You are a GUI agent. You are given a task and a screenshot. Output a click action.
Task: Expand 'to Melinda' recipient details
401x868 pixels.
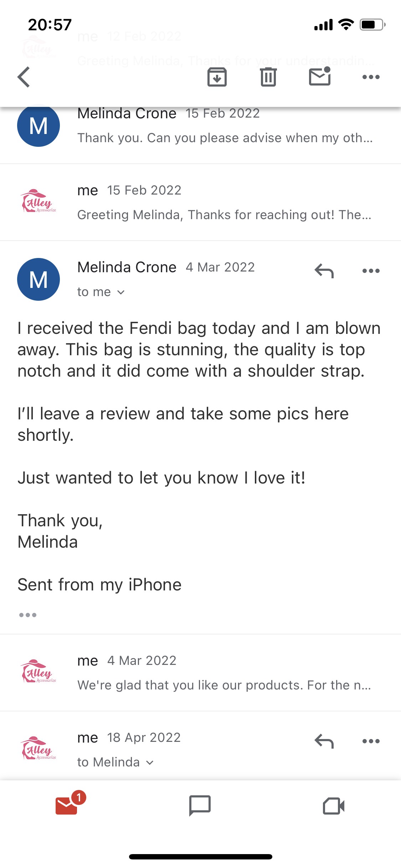(x=113, y=762)
